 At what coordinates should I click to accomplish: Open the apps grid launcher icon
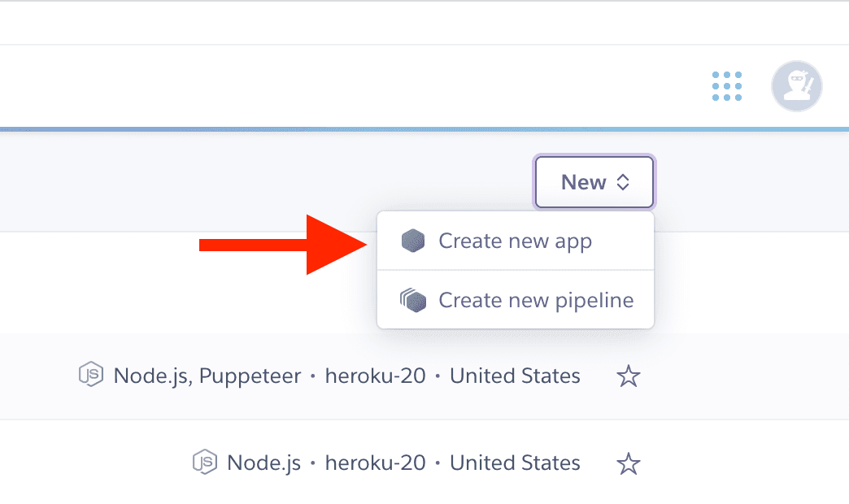[x=727, y=86]
